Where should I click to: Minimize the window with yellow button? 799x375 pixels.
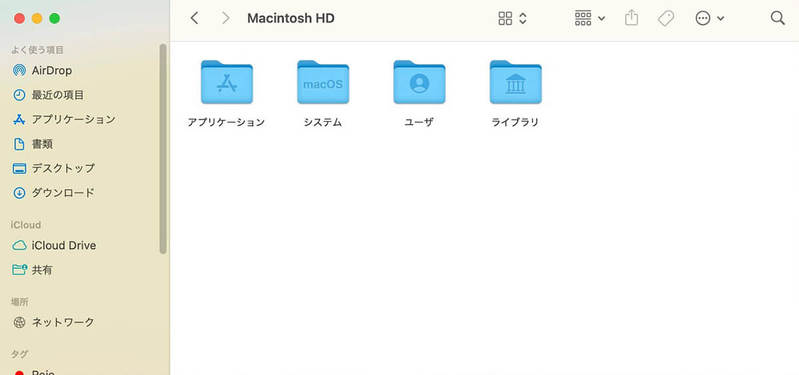37,18
